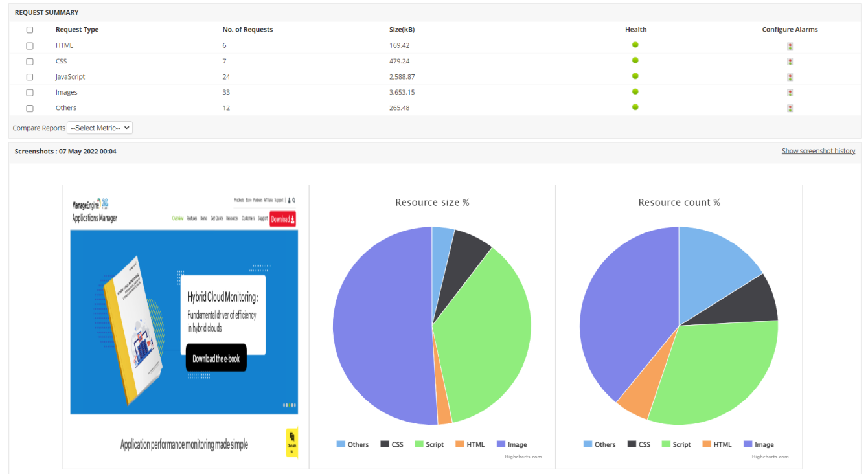Click the configure alarm icon for HTML
The height and width of the screenshot is (474, 868).
[x=790, y=46]
